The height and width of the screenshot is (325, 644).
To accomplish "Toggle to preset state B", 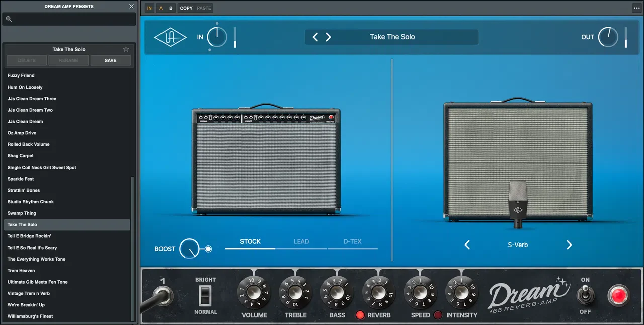I will click(171, 8).
